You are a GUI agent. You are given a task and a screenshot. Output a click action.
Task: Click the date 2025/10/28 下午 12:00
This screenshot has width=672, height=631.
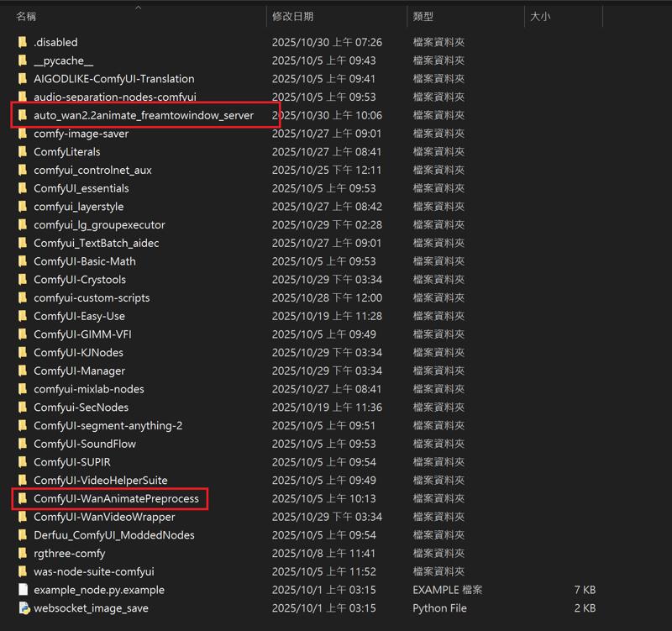tap(327, 298)
